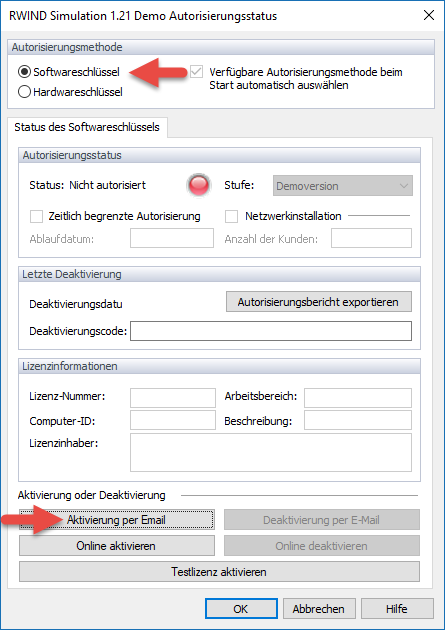Open help via Hilfe button
Image resolution: width=445 pixels, height=630 pixels.
point(397,609)
